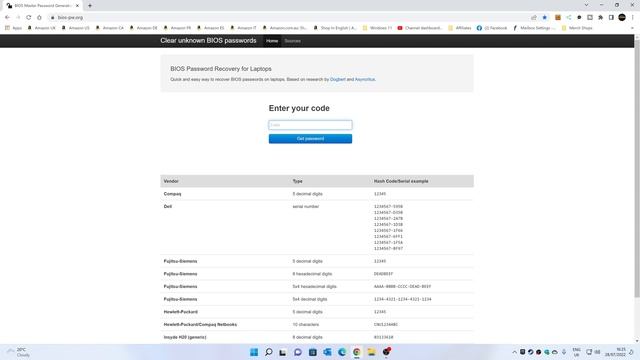Click the Chrome profile avatar
This screenshot has width=640, height=360.
tap(622, 18)
